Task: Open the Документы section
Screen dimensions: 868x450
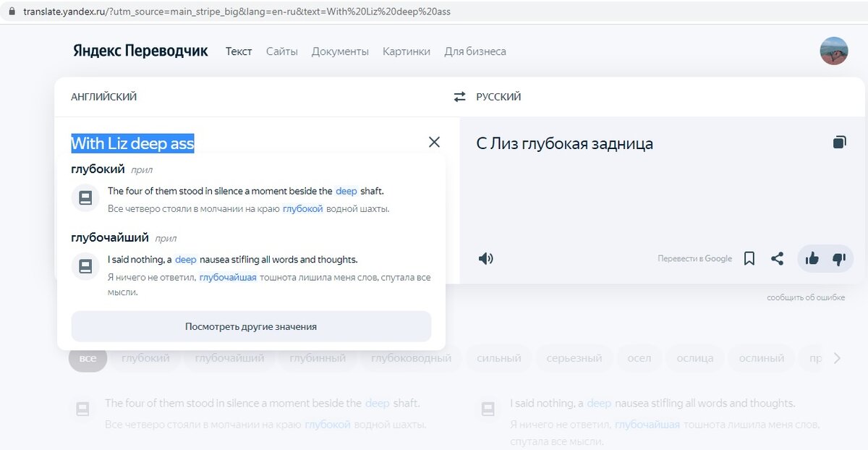Action: 340,51
